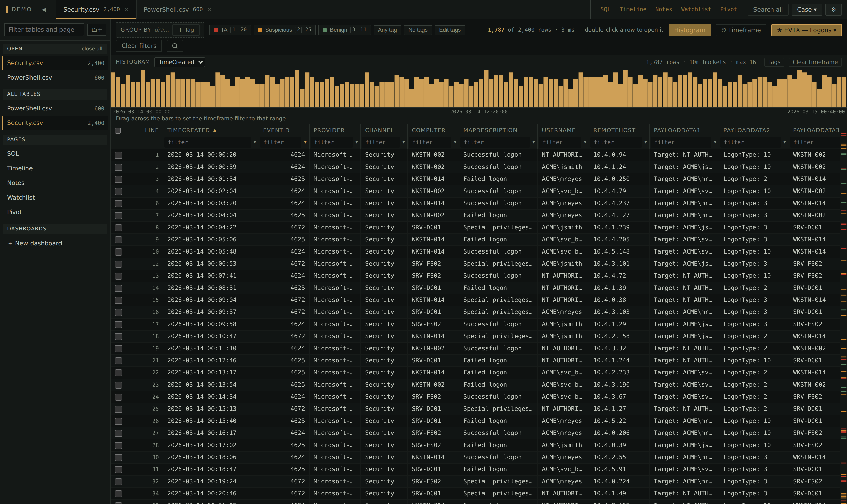Click the MAPDESCRIPTION column filter input

point(496,142)
